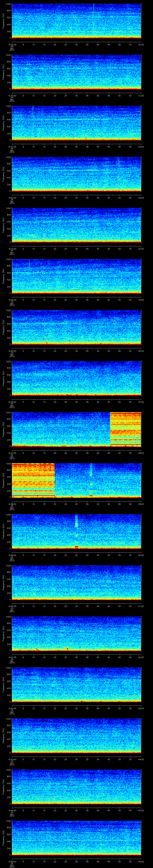Click Frequency (Hz) axis label of 6:44:00 spectrogram

click(3, 786)
